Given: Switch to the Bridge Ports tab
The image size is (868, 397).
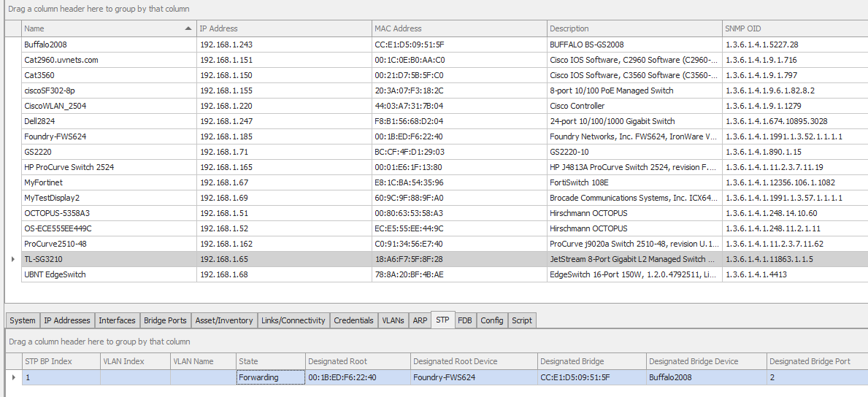Looking at the screenshot, I should pos(166,320).
